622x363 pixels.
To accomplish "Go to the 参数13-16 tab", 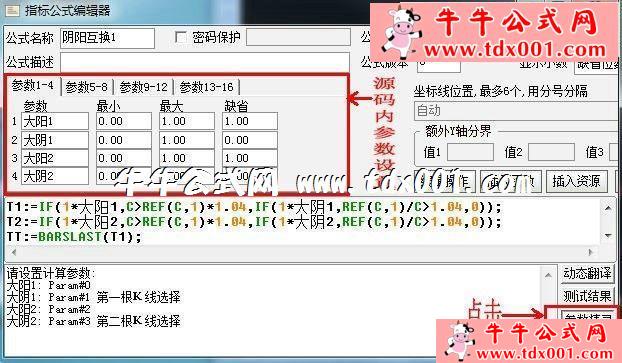I will coord(206,87).
